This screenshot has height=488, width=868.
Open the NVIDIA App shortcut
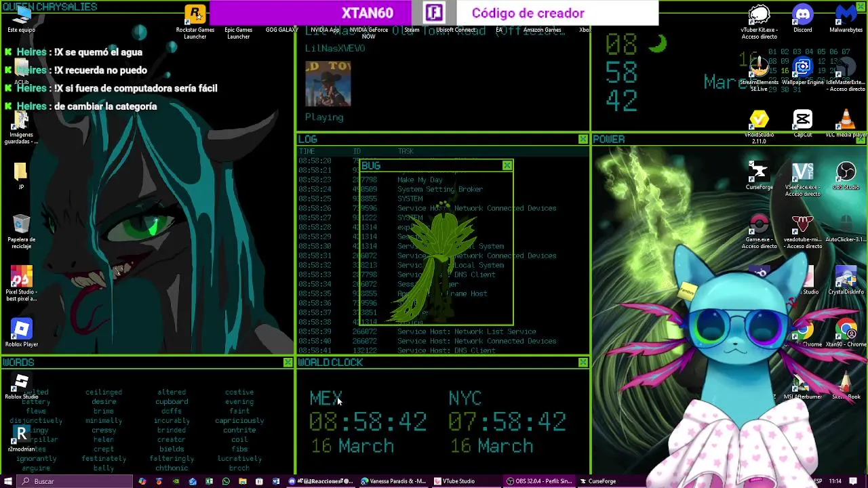point(325,30)
